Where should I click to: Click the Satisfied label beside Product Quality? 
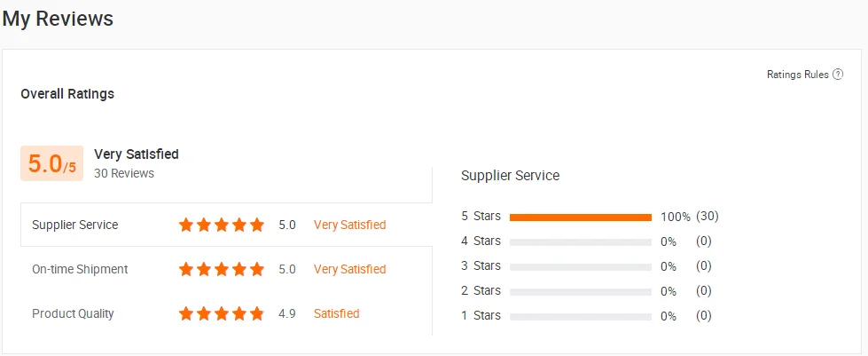click(337, 313)
